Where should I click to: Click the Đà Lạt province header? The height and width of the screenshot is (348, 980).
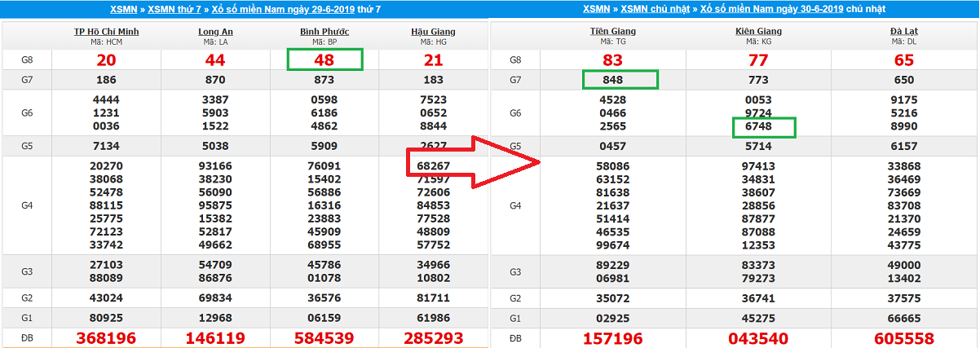tap(902, 32)
